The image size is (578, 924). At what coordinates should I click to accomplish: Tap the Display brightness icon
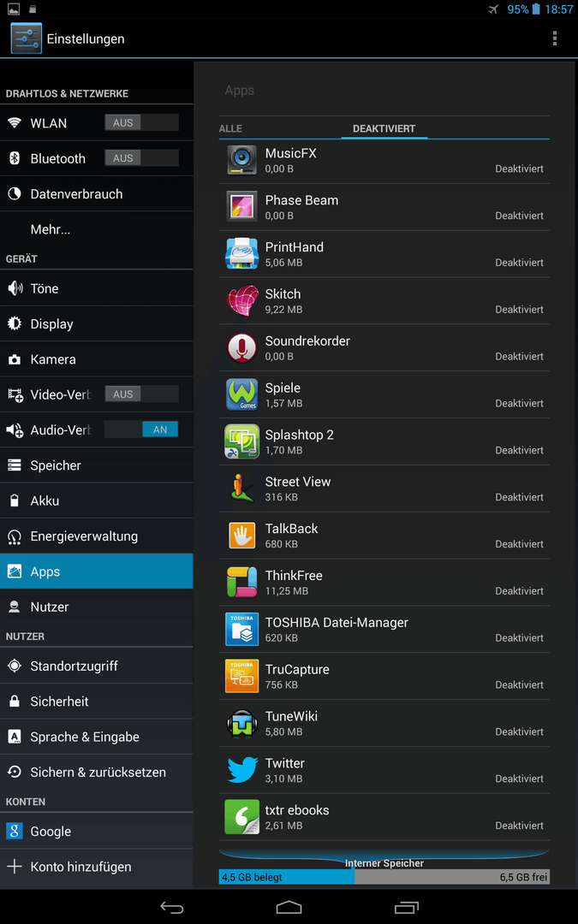coord(15,323)
